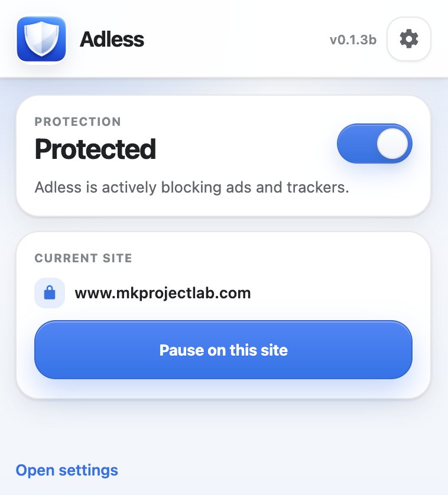Click the version label v0.1.3b
Viewport: 448px width, 495px height.
pyautogui.click(x=353, y=40)
